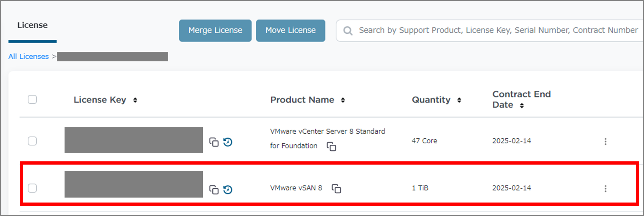Screen dimensions: 644x216
Task: Check the vCenter Server 8 Standard row
Action: 32,141
